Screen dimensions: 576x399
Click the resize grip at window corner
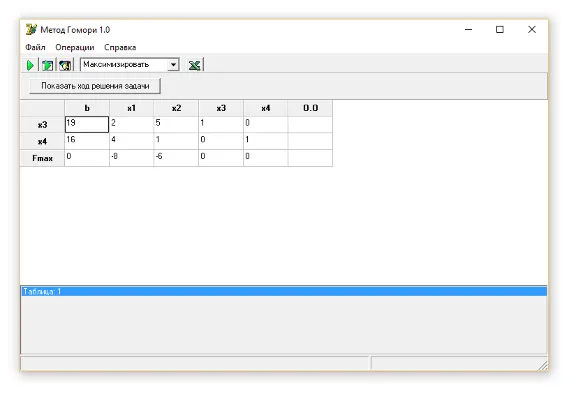point(543,366)
